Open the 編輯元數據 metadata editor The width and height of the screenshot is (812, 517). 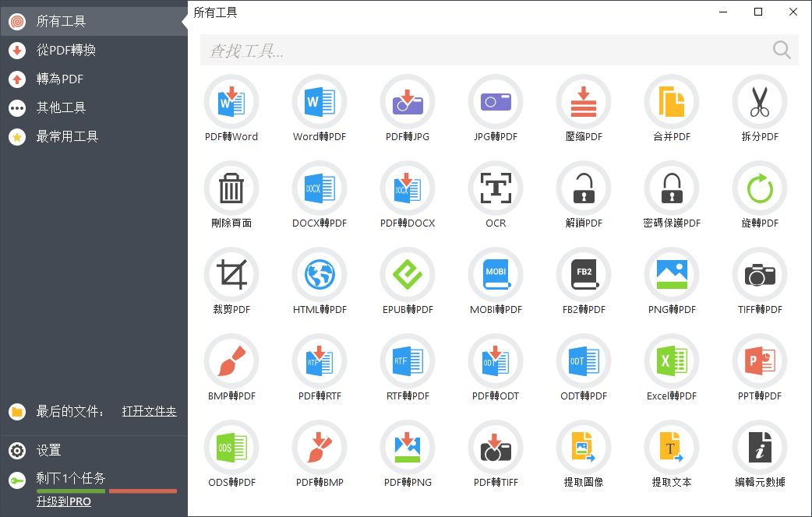759,448
